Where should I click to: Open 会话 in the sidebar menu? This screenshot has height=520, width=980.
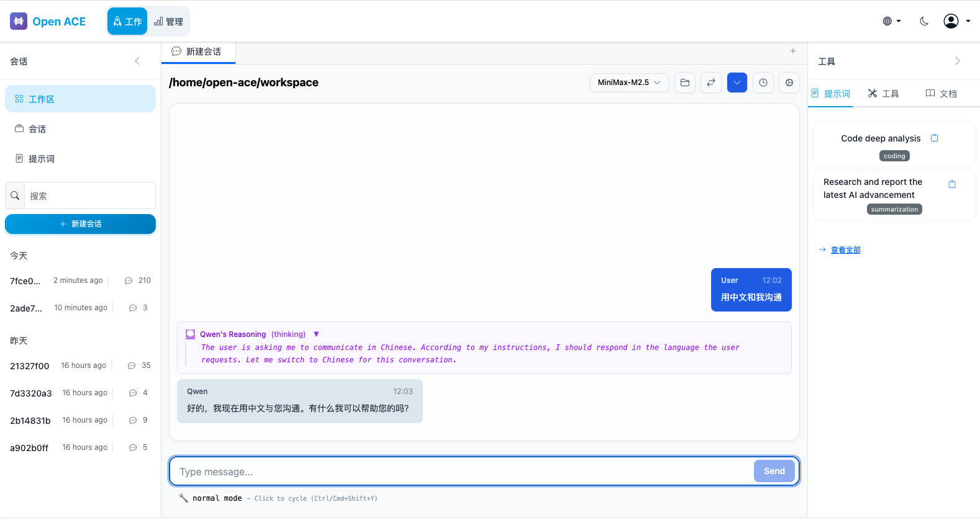tap(80, 128)
